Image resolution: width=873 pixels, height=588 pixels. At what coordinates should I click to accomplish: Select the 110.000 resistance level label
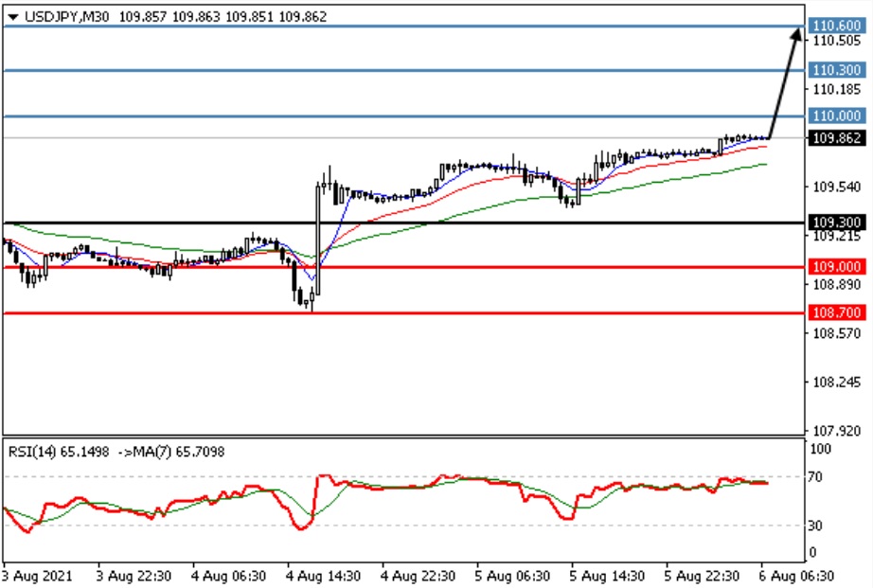(x=837, y=116)
